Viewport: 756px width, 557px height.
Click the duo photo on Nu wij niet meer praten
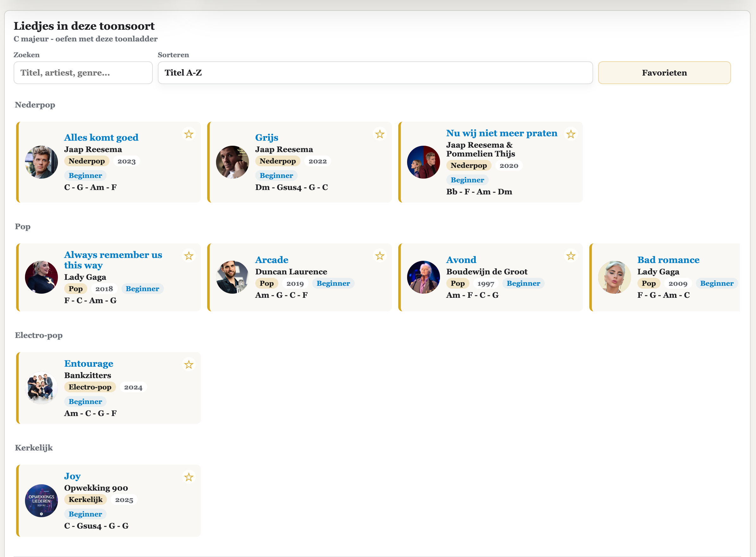(423, 162)
